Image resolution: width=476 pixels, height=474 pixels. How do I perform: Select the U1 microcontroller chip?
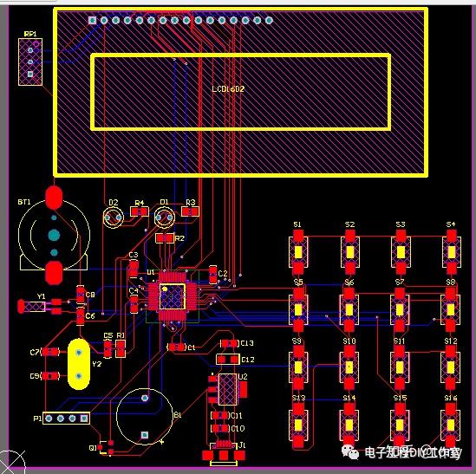(173, 296)
